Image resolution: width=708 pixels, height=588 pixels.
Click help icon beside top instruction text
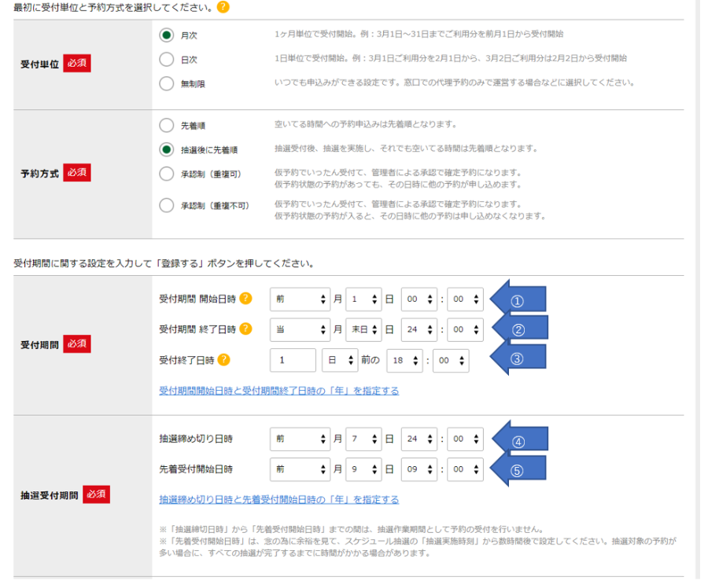[223, 8]
